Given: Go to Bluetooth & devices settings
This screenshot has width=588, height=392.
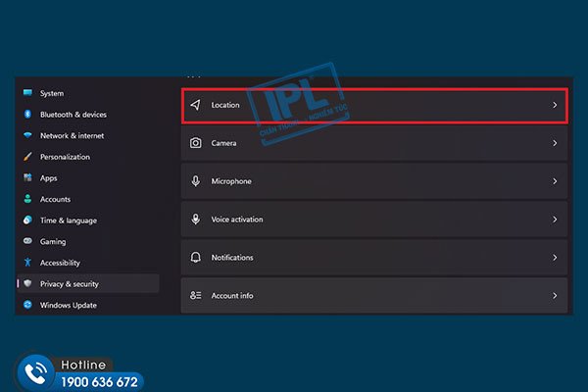Looking at the screenshot, I should pyautogui.click(x=73, y=115).
